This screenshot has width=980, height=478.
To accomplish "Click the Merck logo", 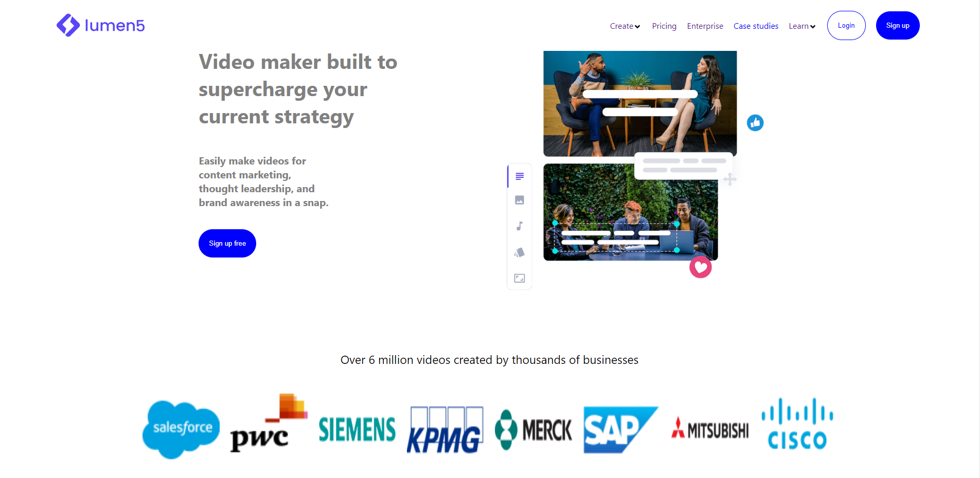I will click(x=533, y=430).
